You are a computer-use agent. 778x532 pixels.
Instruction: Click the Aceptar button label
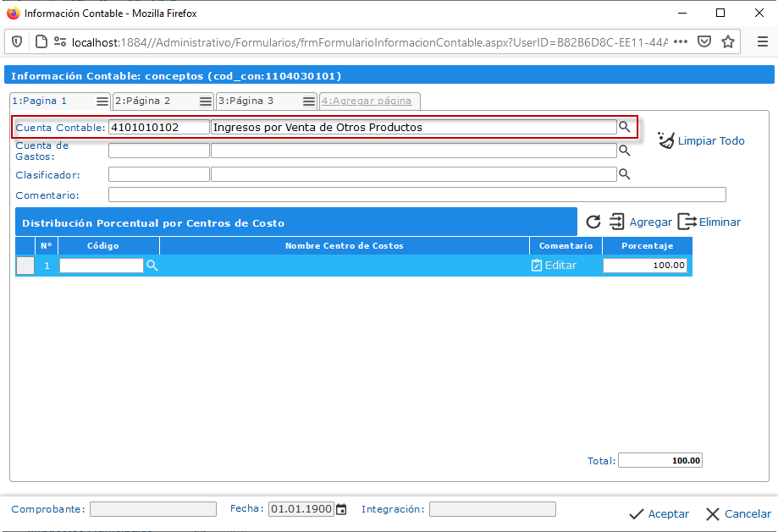tap(668, 514)
